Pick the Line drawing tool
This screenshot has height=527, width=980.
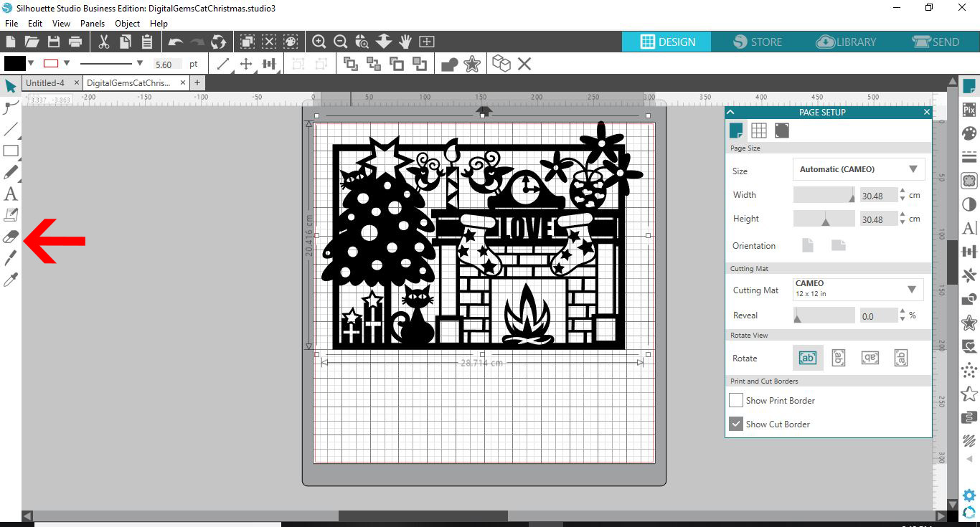pos(11,129)
